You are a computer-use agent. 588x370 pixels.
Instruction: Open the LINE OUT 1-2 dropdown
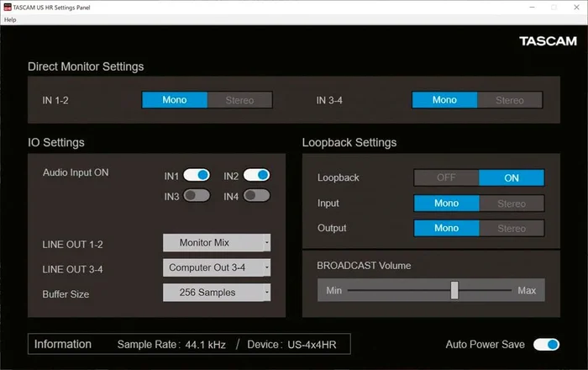coord(216,243)
